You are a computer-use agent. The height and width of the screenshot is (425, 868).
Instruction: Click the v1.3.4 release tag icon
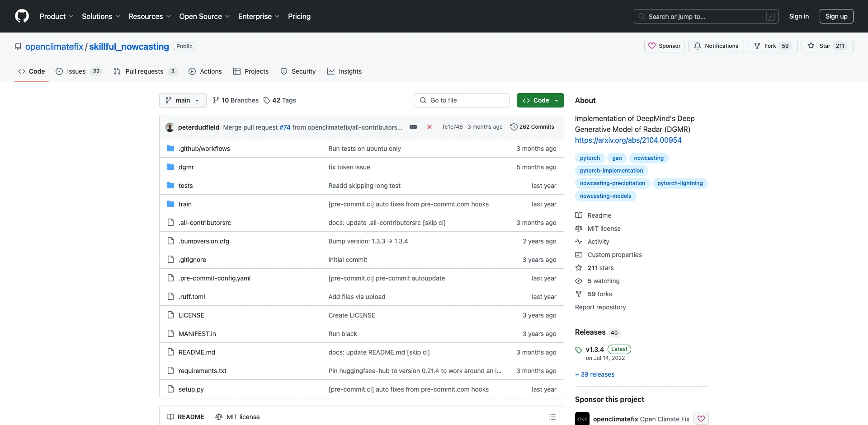(579, 350)
